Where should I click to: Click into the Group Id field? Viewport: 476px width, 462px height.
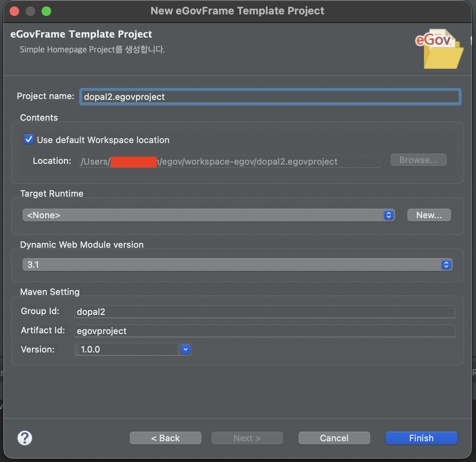pyautogui.click(x=264, y=312)
